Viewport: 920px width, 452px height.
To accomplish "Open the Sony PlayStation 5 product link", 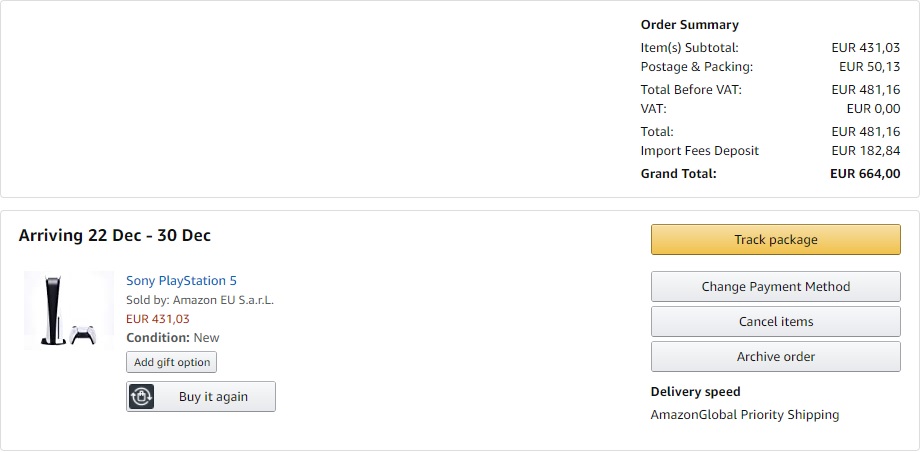I will 181,281.
